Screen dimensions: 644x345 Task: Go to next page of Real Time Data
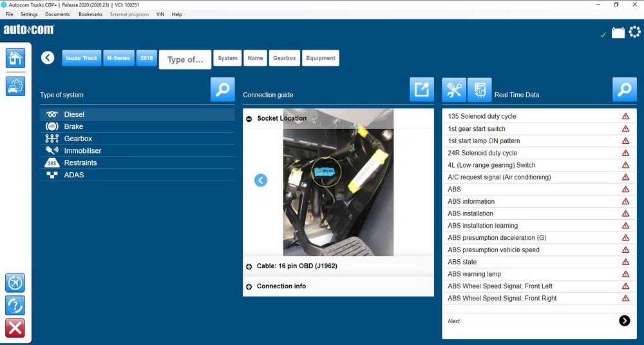pos(624,320)
